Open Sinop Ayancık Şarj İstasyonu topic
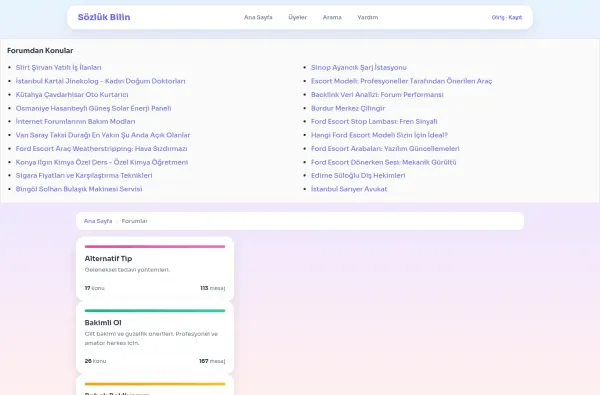The width and height of the screenshot is (600, 395). (x=359, y=67)
